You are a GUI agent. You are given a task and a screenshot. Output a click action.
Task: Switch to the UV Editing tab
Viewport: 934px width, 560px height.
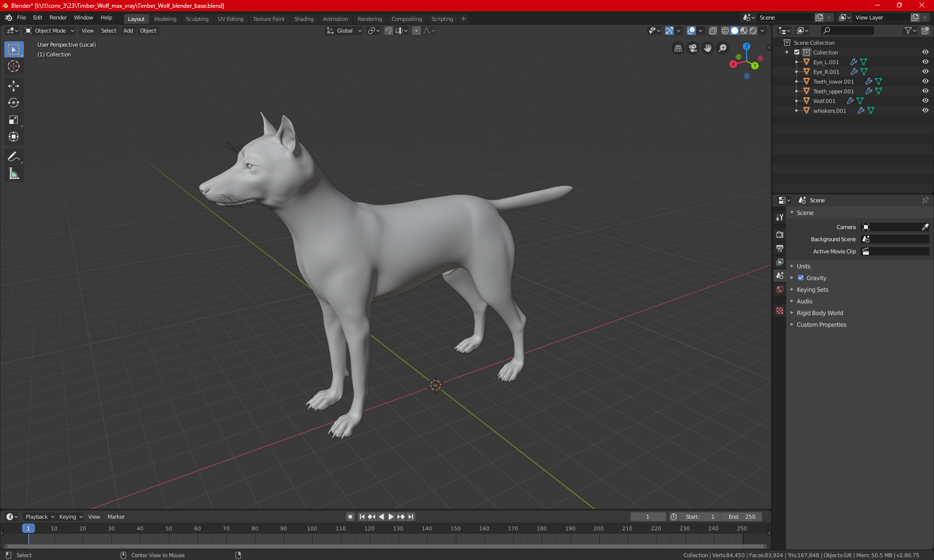231,19
